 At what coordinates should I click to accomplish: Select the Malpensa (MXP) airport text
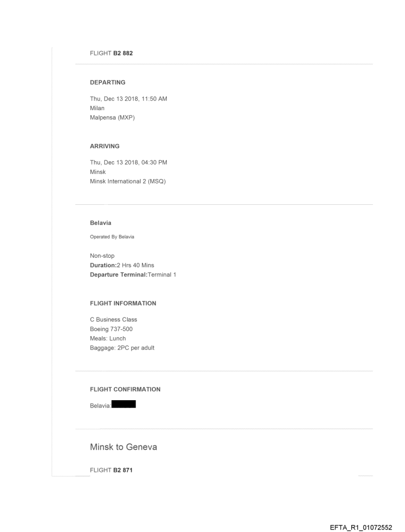109,117
